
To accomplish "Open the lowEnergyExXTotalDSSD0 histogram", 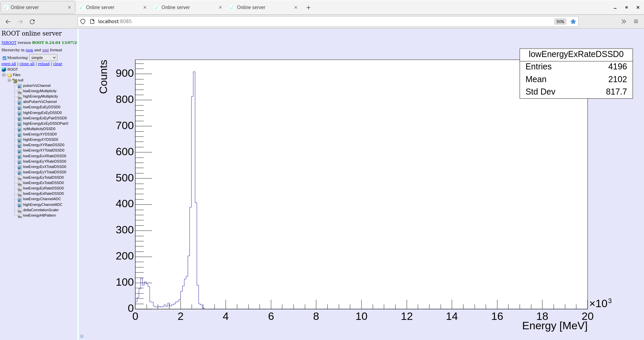I will click(x=45, y=167).
